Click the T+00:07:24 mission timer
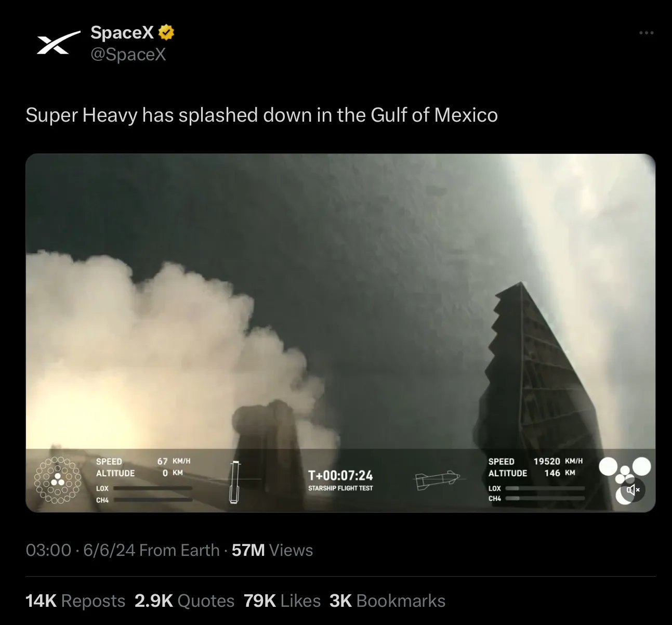 pos(340,475)
